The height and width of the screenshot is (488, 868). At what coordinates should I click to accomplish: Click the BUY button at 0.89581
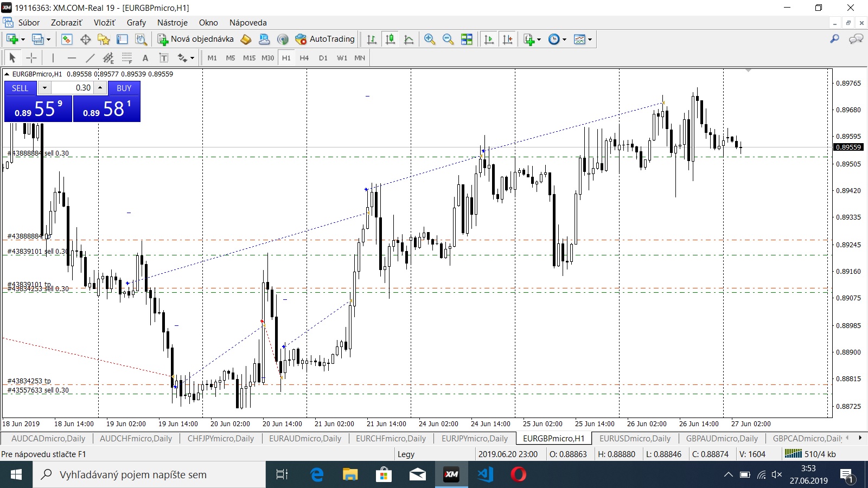tap(107, 110)
